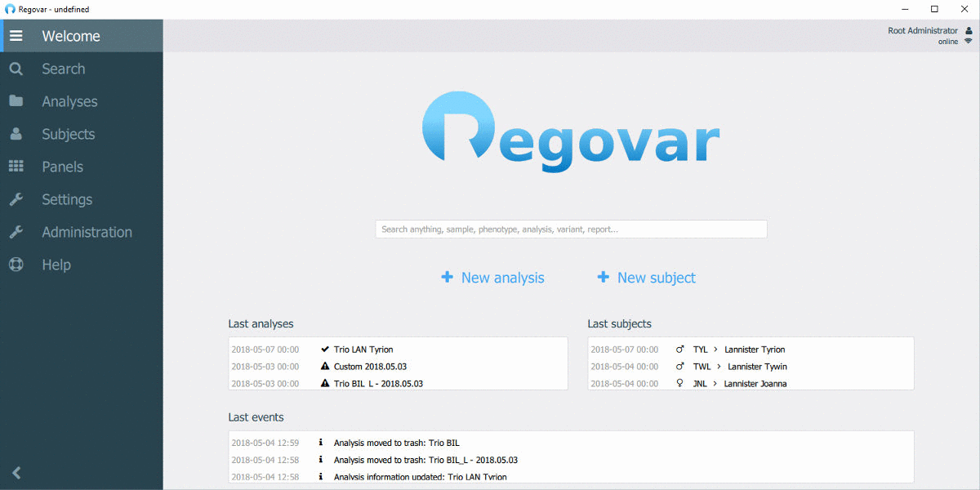The height and width of the screenshot is (490, 980).
Task: Create a New subject
Action: (x=646, y=278)
